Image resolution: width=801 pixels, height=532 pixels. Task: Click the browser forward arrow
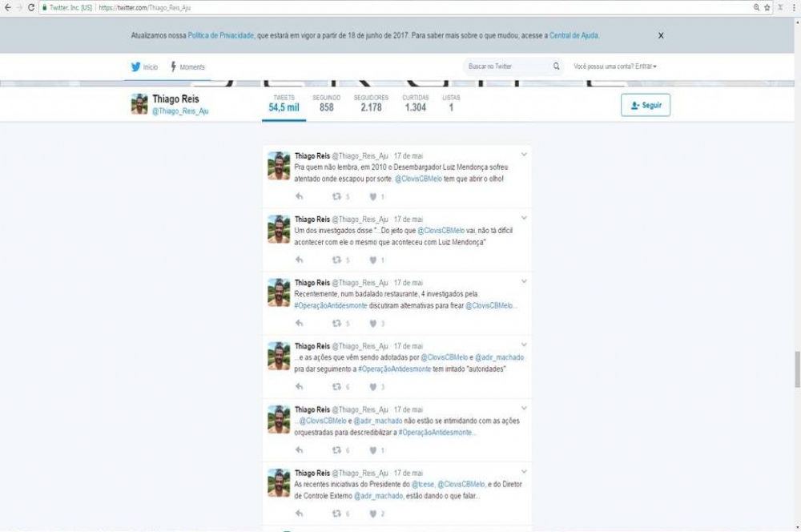point(19,8)
